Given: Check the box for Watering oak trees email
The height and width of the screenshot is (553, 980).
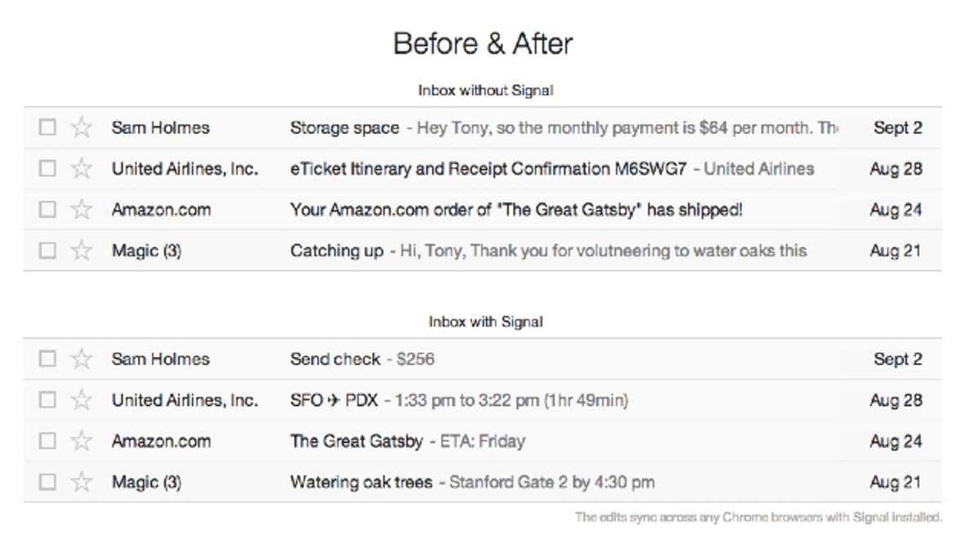Looking at the screenshot, I should point(47,482).
